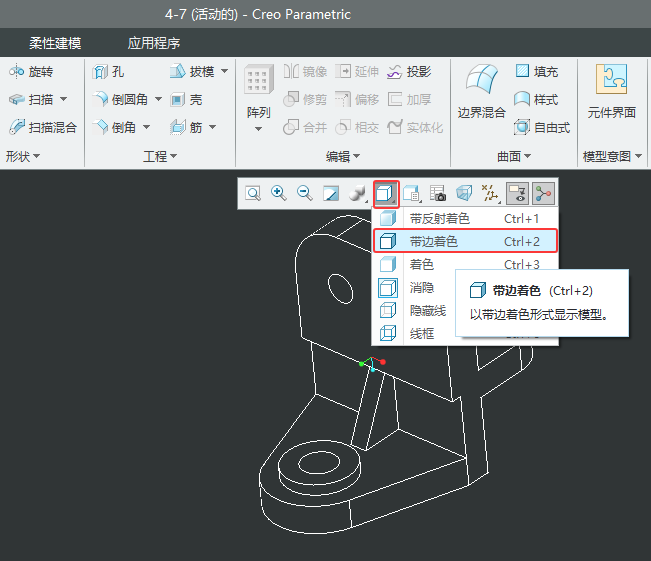The height and width of the screenshot is (561, 651).
Task: Click the disabled 合并 (Merge) button
Action: pyautogui.click(x=305, y=127)
